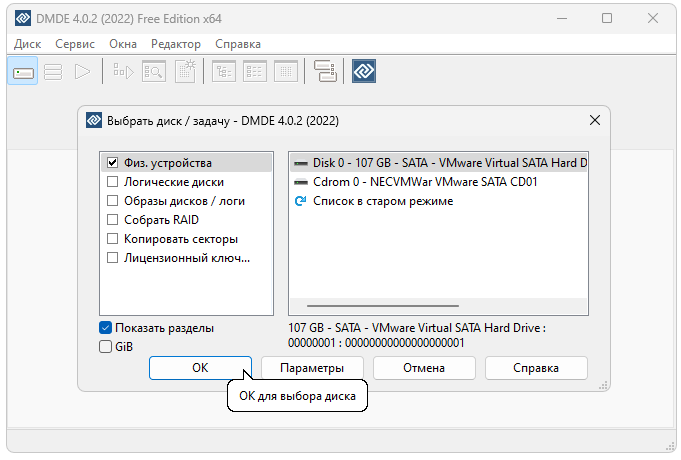Image resolution: width=681 pixels, height=460 pixels.
Task: Click the refresh icon beside Список в старом режиме
Action: (x=301, y=201)
